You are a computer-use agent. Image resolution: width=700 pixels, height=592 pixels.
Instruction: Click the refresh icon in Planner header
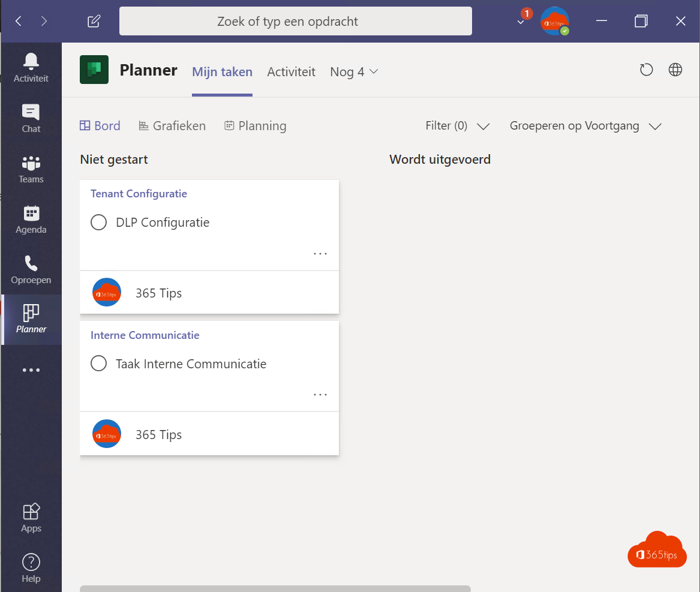point(646,70)
